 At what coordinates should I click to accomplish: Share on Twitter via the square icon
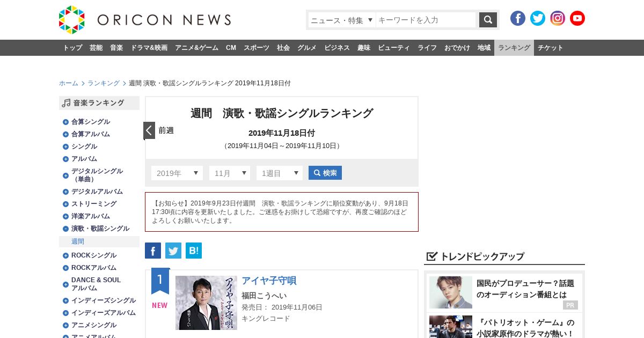[173, 251]
